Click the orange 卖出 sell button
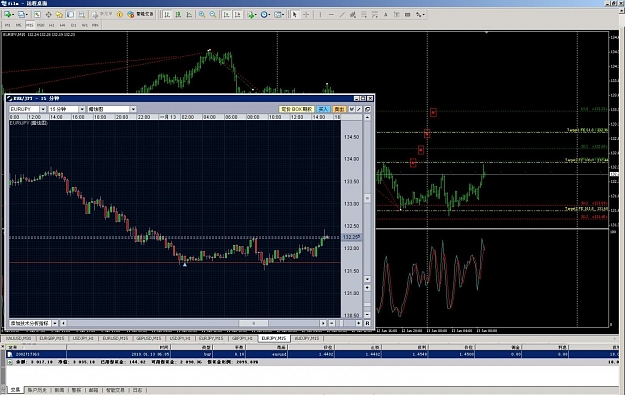 tap(339, 109)
